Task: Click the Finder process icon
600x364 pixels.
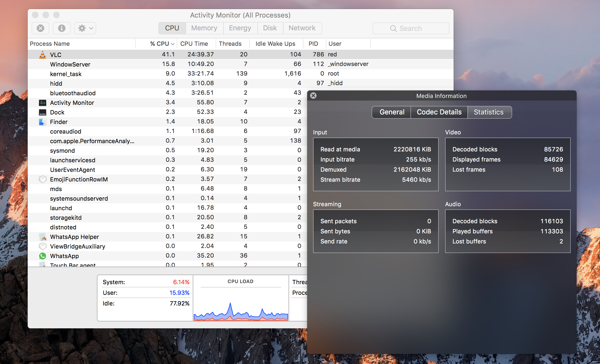Action: pyautogui.click(x=43, y=122)
